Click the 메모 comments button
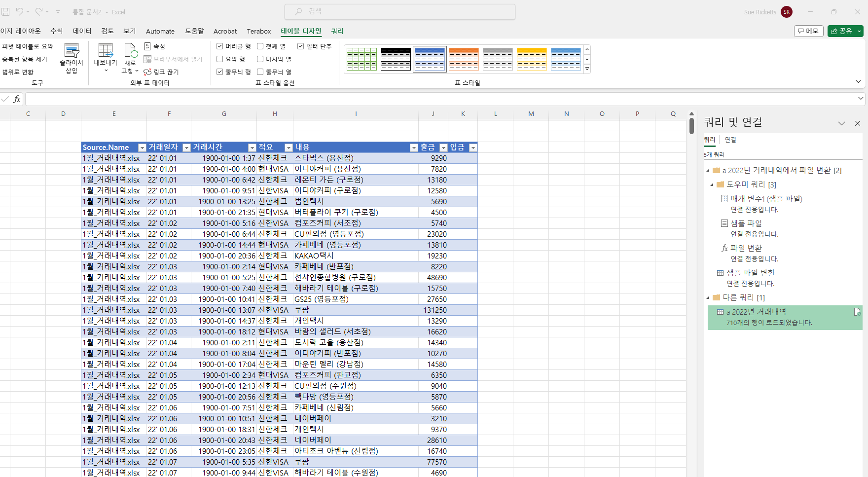Screen dimensions: 868x477 pyautogui.click(x=809, y=31)
